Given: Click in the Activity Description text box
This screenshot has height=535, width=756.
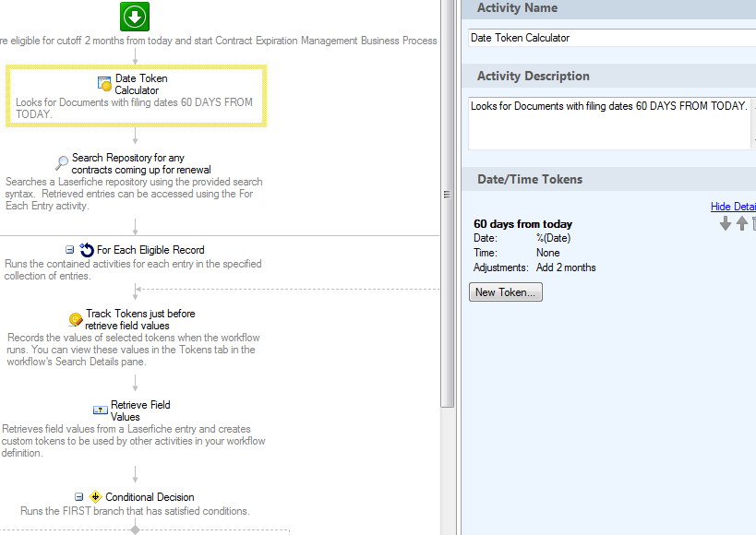Looking at the screenshot, I should point(609,123).
